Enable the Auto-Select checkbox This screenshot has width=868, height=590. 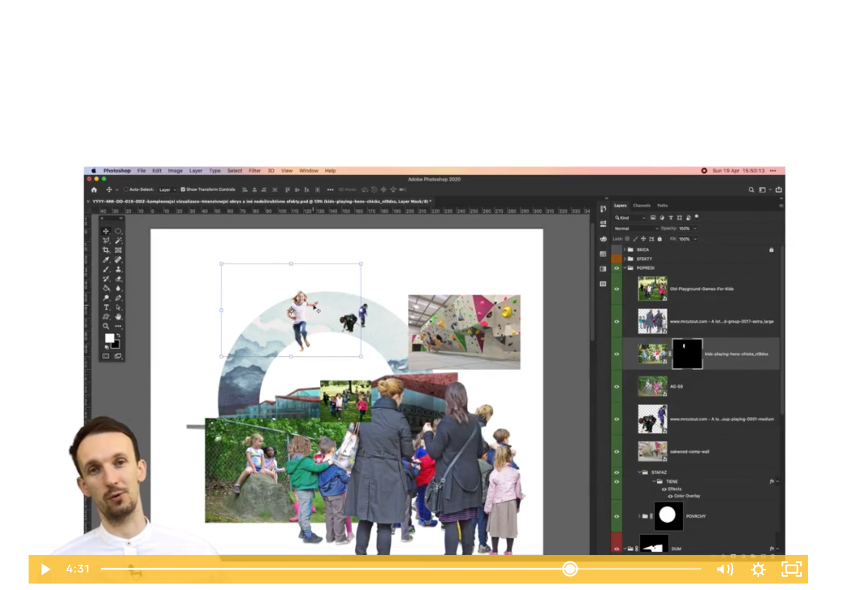pyautogui.click(x=126, y=189)
